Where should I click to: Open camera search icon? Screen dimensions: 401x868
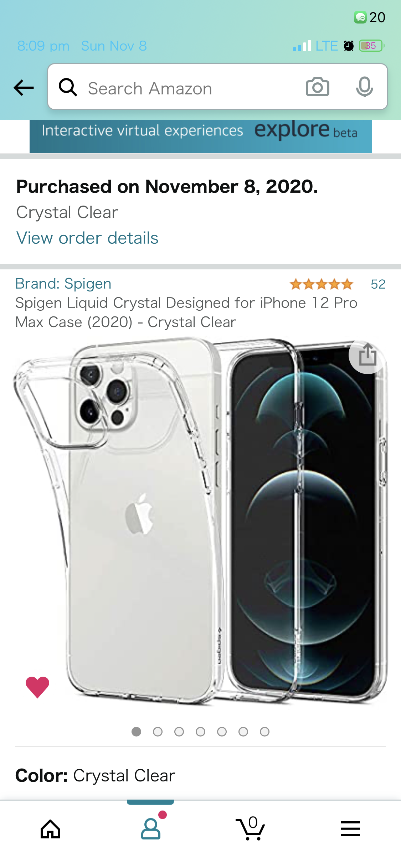point(317,87)
